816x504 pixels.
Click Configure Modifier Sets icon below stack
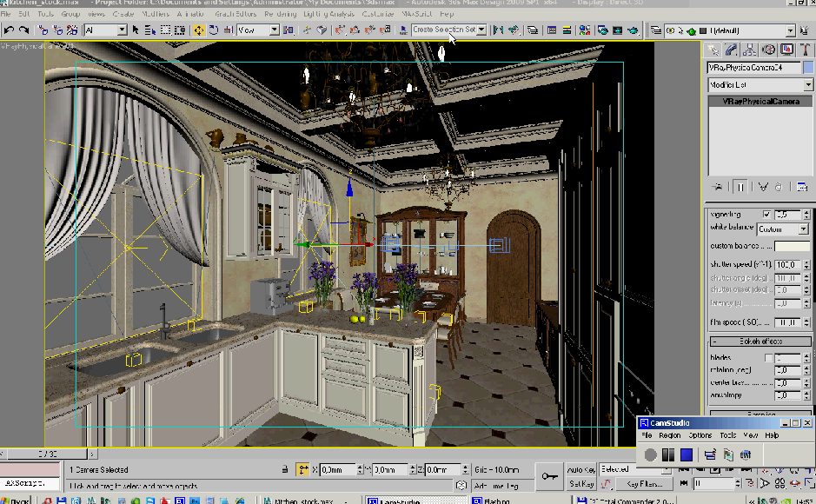pyautogui.click(x=802, y=187)
